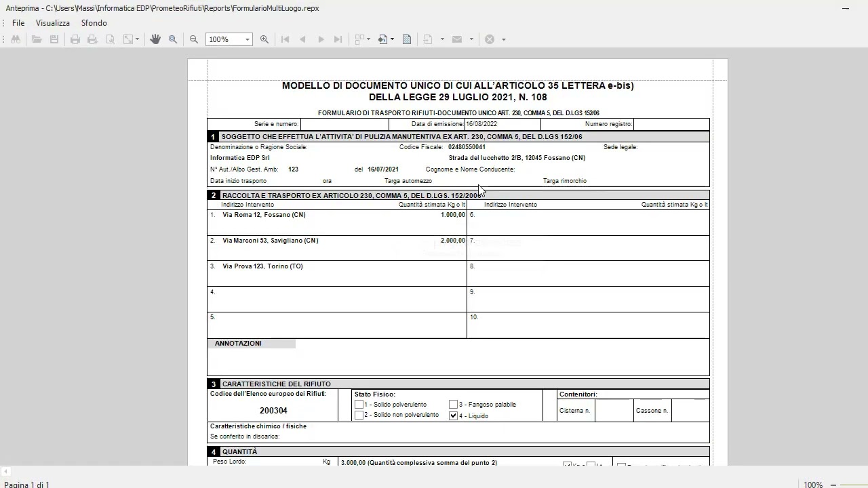Click the Open folder toolbar icon
The height and width of the screenshot is (488, 868).
[37, 39]
